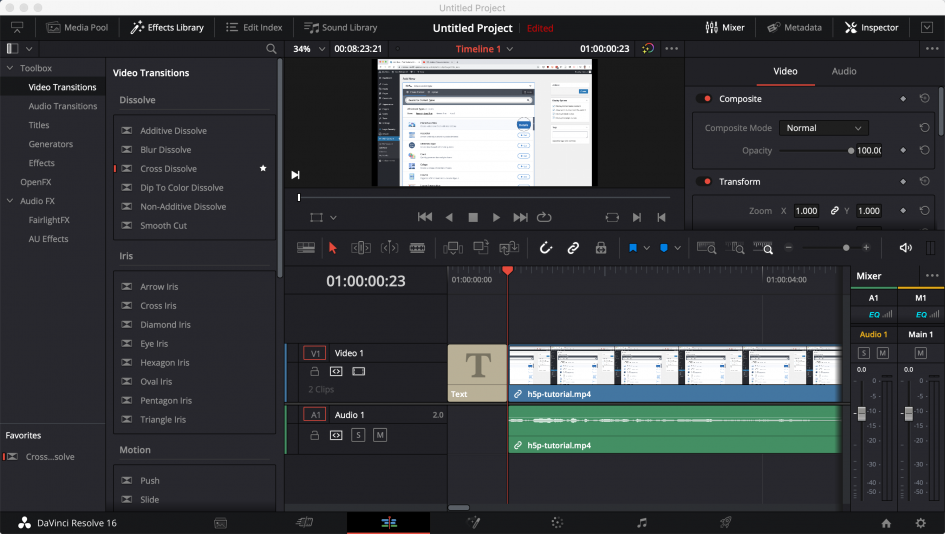Click the insert clip icon
Image resolution: width=945 pixels, height=534 pixels.
[x=453, y=248]
